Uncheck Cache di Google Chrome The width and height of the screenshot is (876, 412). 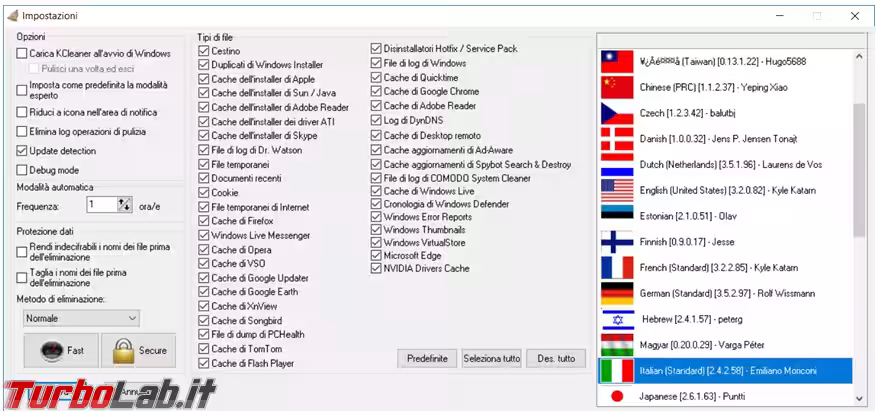(x=376, y=91)
